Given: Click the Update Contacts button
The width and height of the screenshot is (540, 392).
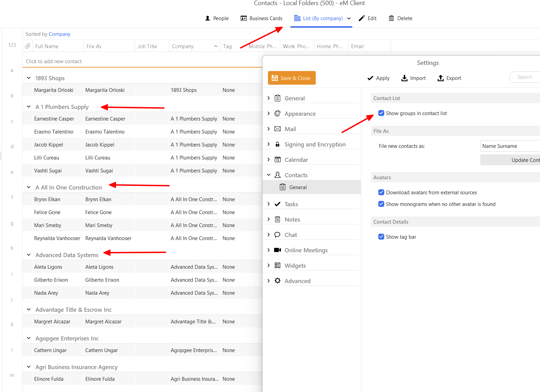Looking at the screenshot, I should (x=510, y=160).
